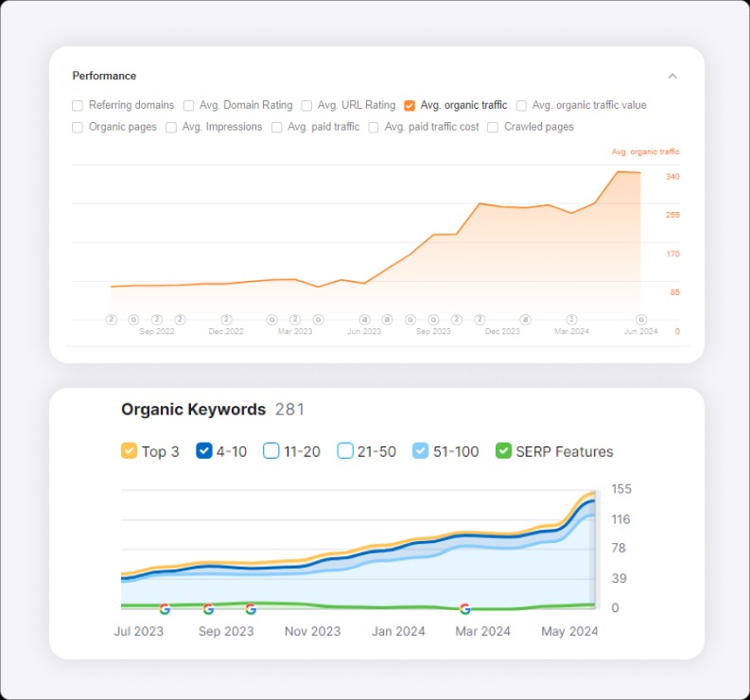Screen dimensions: 750x700
Task: Click the Google icon directly above Sep 2023
Action: pyautogui.click(x=208, y=609)
